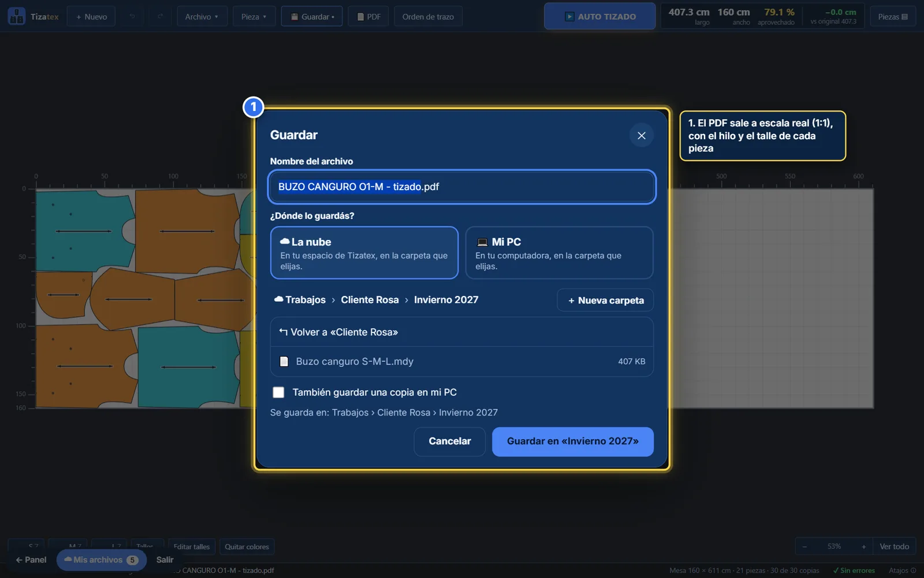Open the Pieza dropdown menu

tap(254, 17)
